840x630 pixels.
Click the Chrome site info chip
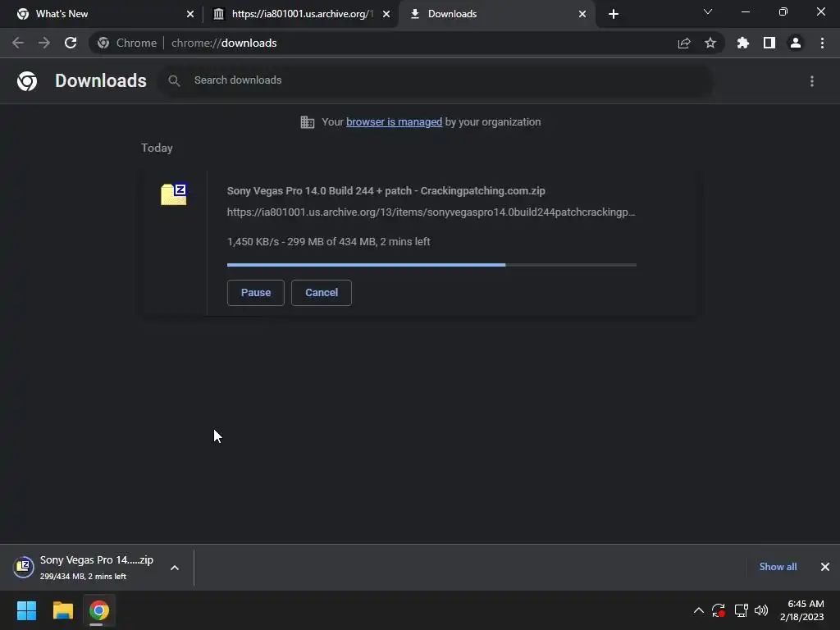click(127, 43)
